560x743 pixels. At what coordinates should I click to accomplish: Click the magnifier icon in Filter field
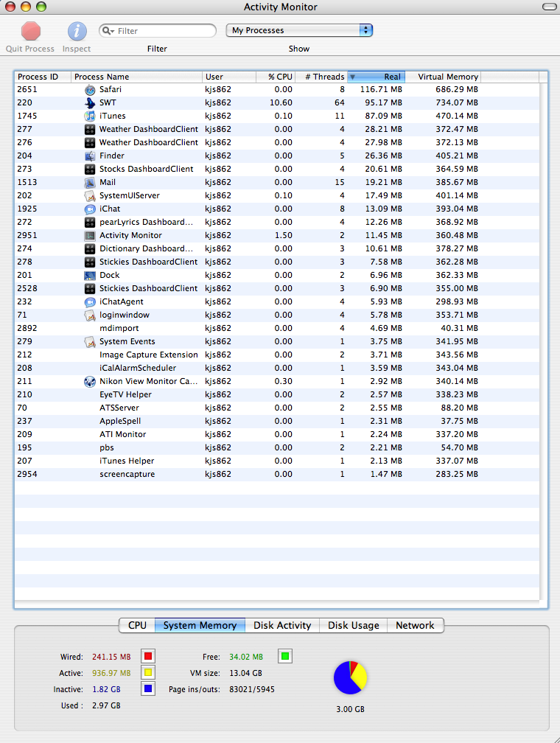click(x=108, y=31)
